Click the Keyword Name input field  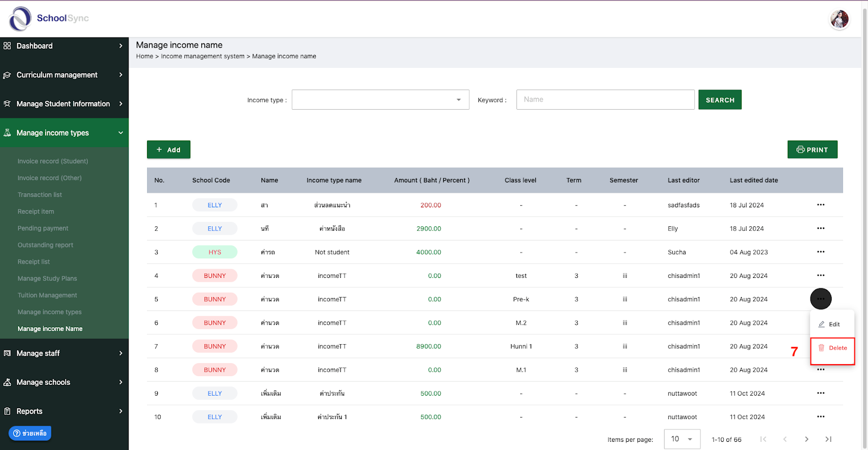coord(605,100)
